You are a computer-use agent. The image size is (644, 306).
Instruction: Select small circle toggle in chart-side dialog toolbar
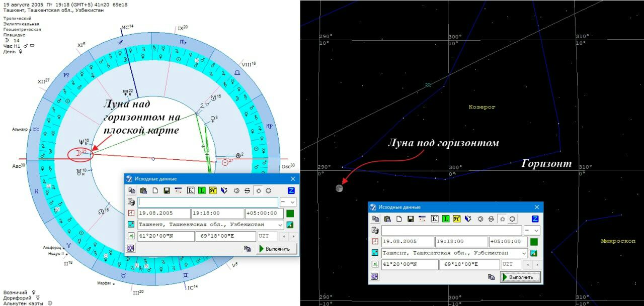coord(258,190)
